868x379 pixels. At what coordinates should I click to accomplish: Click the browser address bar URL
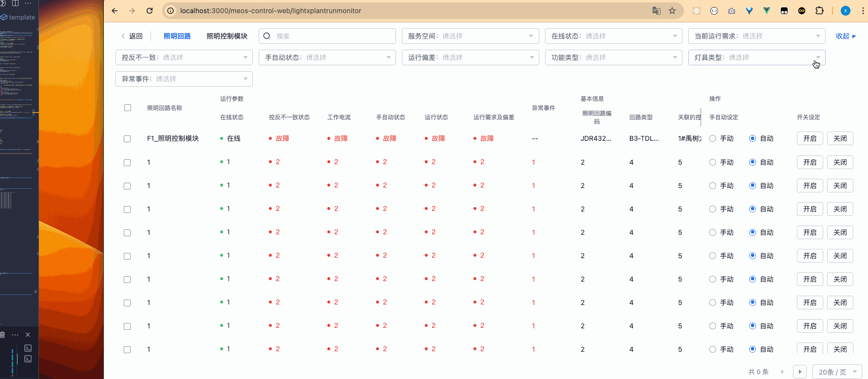271,11
